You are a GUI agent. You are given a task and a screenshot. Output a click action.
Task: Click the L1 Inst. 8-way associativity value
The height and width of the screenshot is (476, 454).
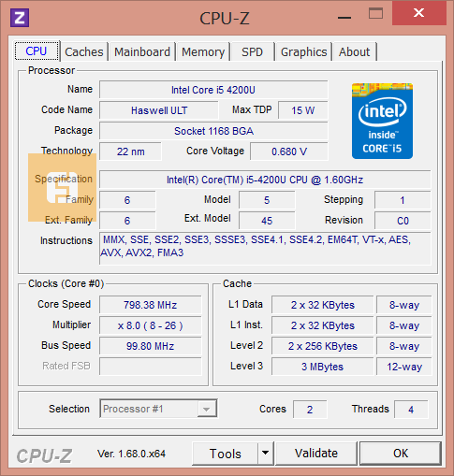404,325
